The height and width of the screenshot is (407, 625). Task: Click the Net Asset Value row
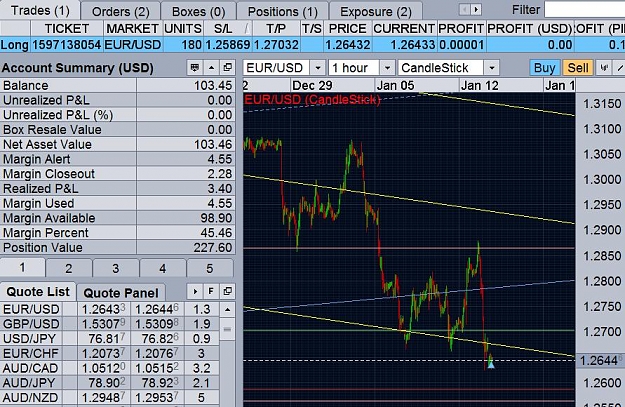pos(118,144)
